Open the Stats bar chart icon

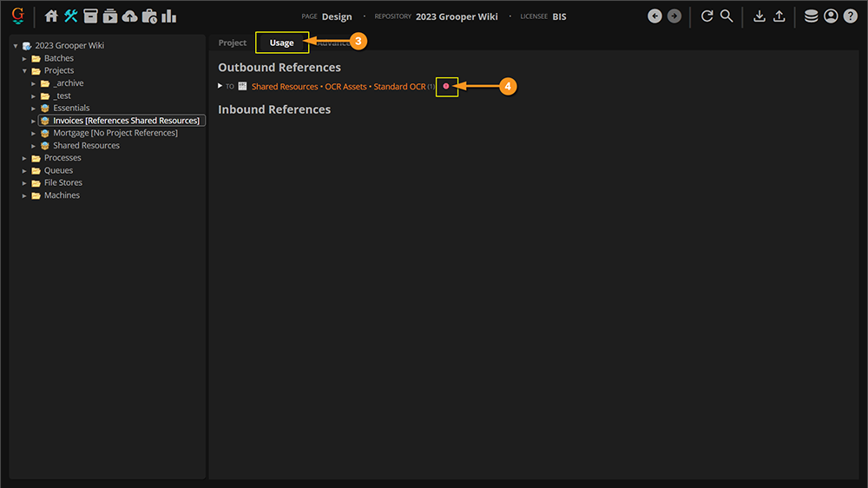click(169, 16)
